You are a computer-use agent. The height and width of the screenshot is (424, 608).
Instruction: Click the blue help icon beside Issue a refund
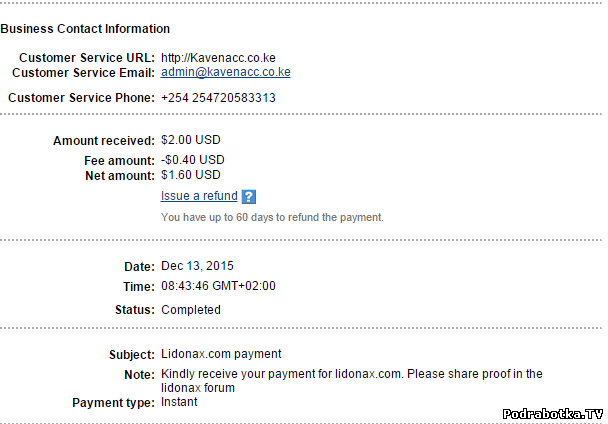click(249, 197)
